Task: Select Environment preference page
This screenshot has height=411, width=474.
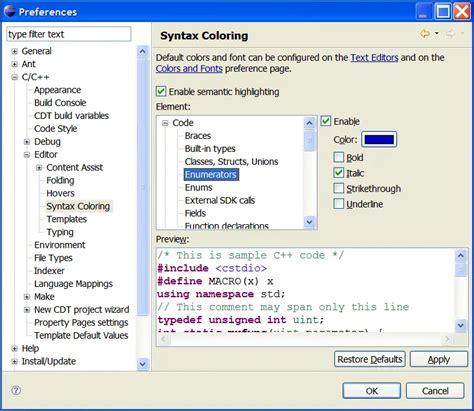Action: pos(60,245)
